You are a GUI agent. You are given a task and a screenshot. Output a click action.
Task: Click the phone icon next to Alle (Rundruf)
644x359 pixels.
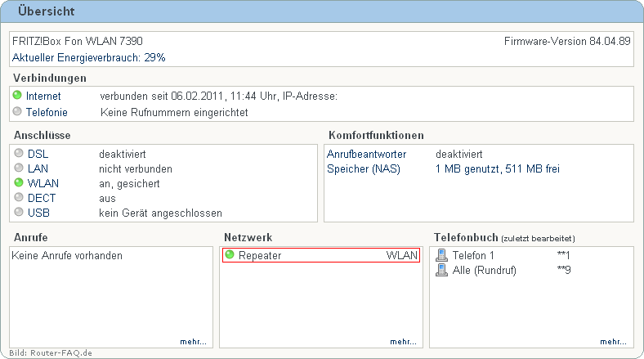[x=441, y=270]
